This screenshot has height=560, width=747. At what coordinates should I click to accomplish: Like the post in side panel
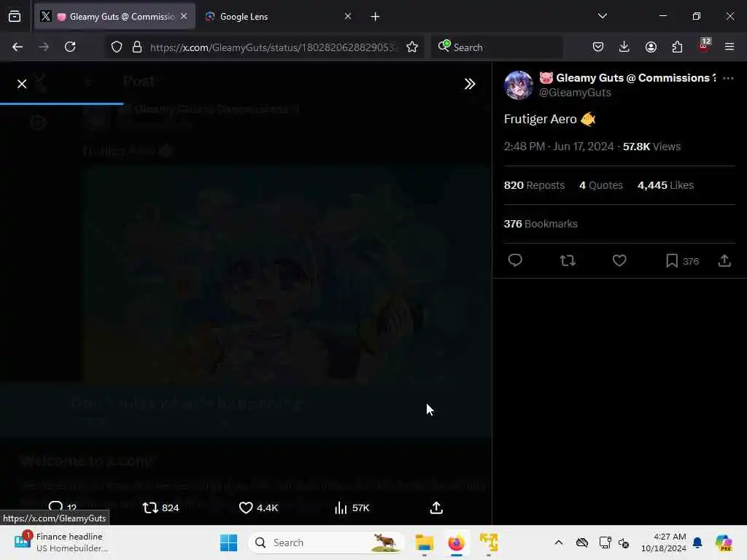[x=619, y=260]
